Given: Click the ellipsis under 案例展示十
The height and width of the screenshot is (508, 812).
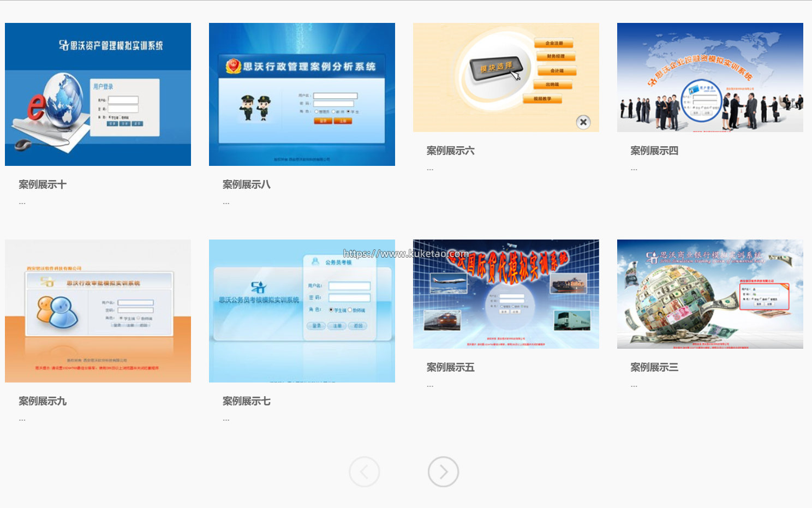Looking at the screenshot, I should pyautogui.click(x=22, y=203).
